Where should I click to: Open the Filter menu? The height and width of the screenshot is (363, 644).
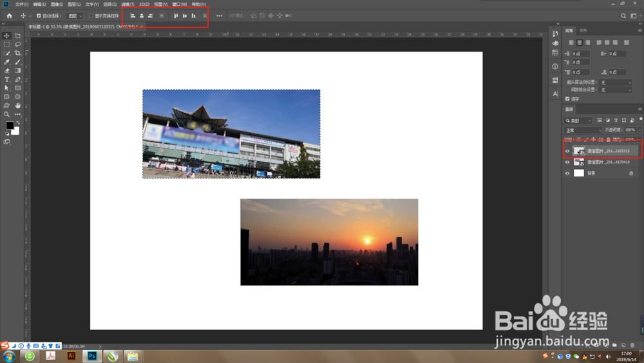pos(128,4)
